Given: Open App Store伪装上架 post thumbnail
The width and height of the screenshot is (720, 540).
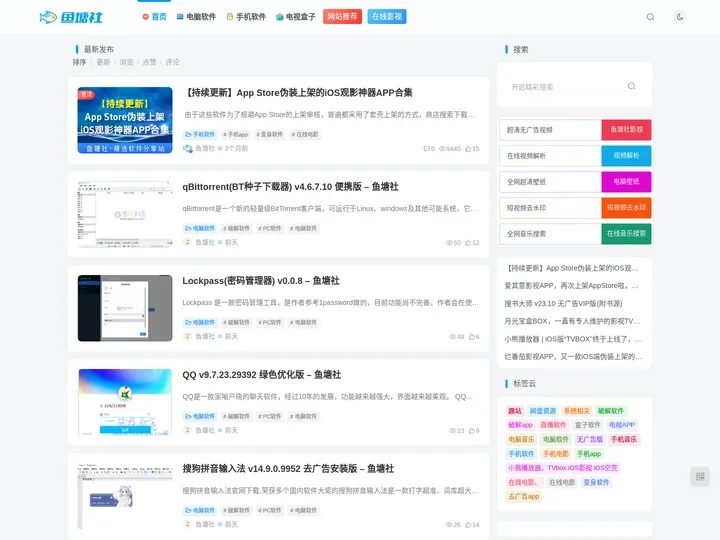Looking at the screenshot, I should [x=125, y=120].
